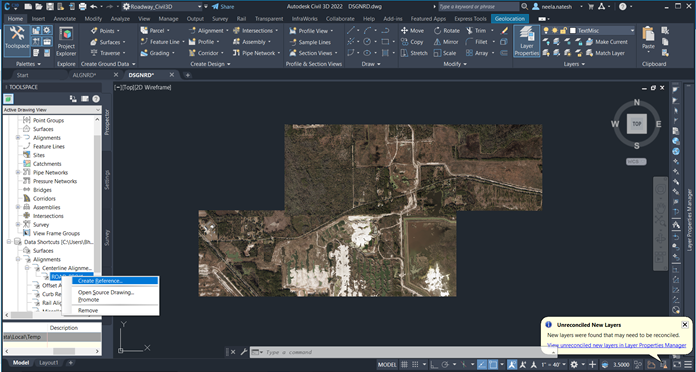Select View Frame Groups in tree
This screenshot has height=372, width=696.
(56, 233)
